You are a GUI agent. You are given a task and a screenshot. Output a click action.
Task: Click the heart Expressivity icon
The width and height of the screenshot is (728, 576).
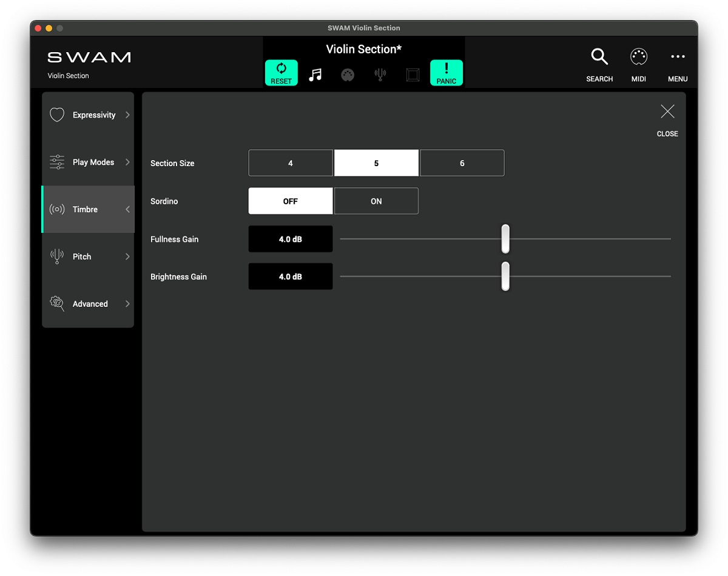point(57,115)
